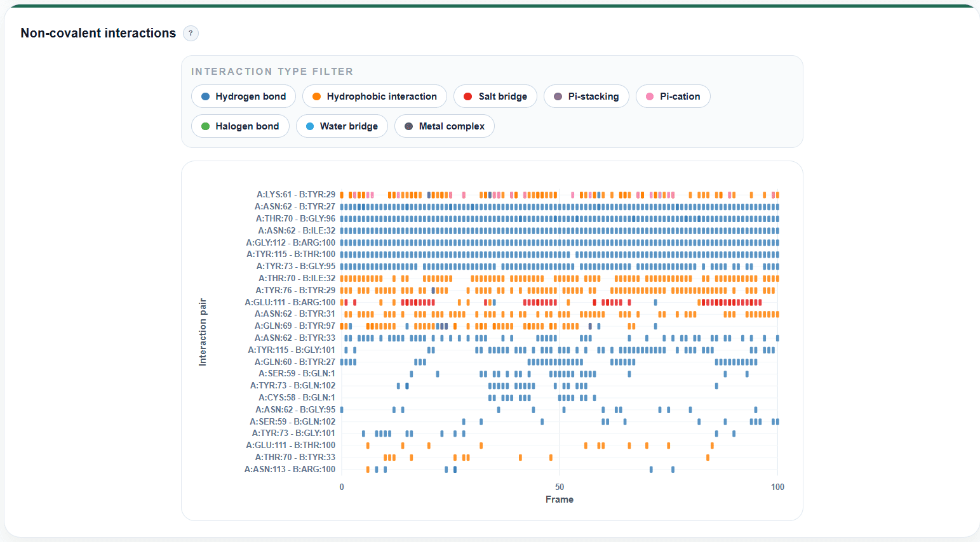Select row label A:SER:59 - B:GLN:102
The image size is (980, 542).
click(292, 422)
